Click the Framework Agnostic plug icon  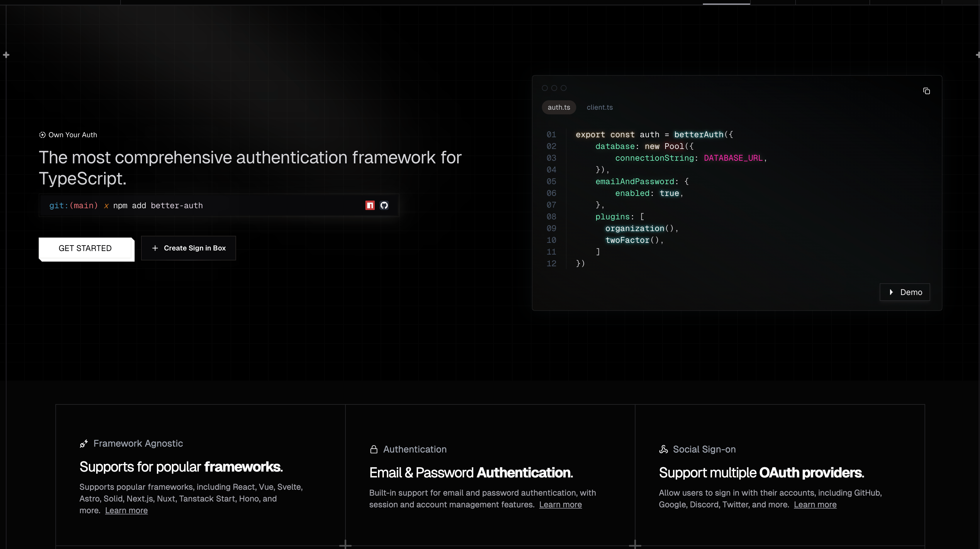(84, 444)
